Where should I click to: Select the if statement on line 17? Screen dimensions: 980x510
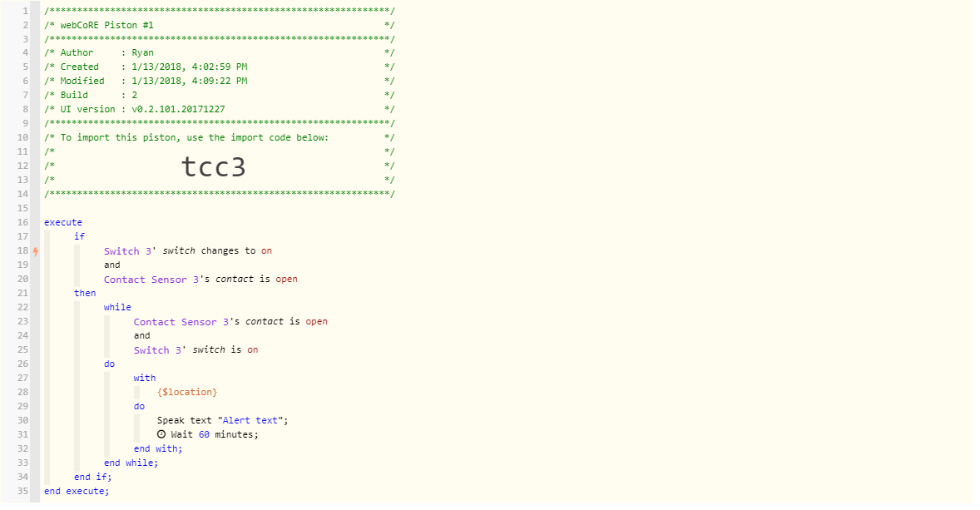(79, 236)
